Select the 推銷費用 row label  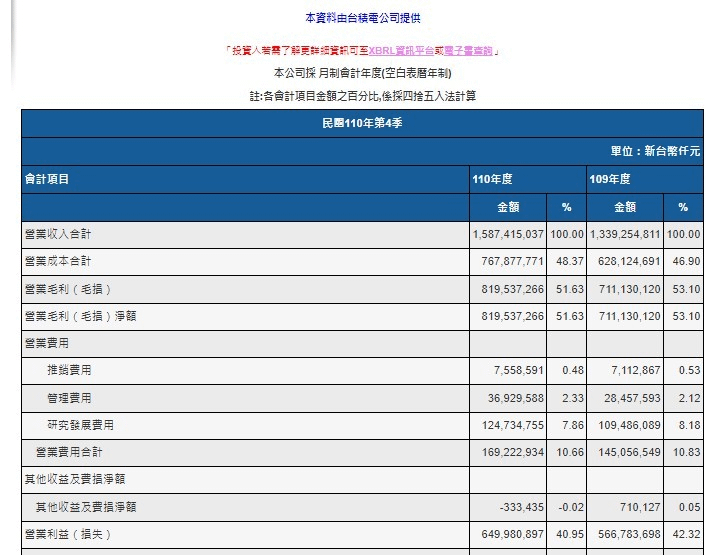[x=70, y=371]
